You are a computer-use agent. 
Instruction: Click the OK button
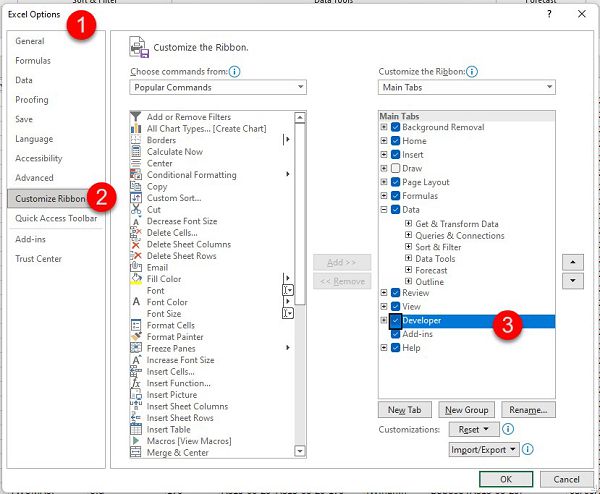click(505, 479)
